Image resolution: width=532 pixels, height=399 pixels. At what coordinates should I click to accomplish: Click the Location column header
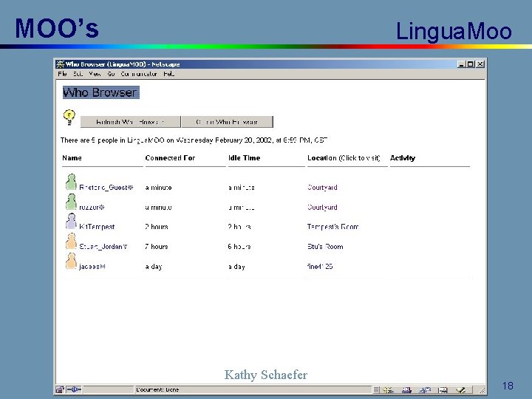tap(344, 158)
